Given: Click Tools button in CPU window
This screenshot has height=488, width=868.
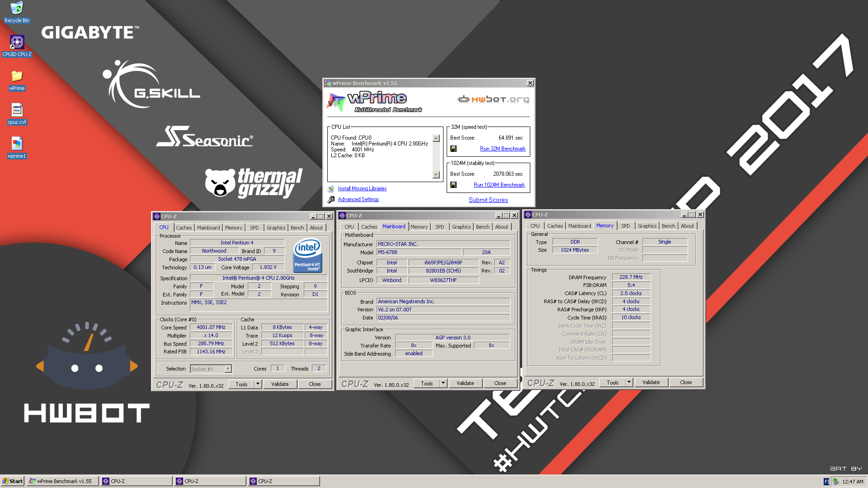Looking at the screenshot, I should pyautogui.click(x=241, y=384).
